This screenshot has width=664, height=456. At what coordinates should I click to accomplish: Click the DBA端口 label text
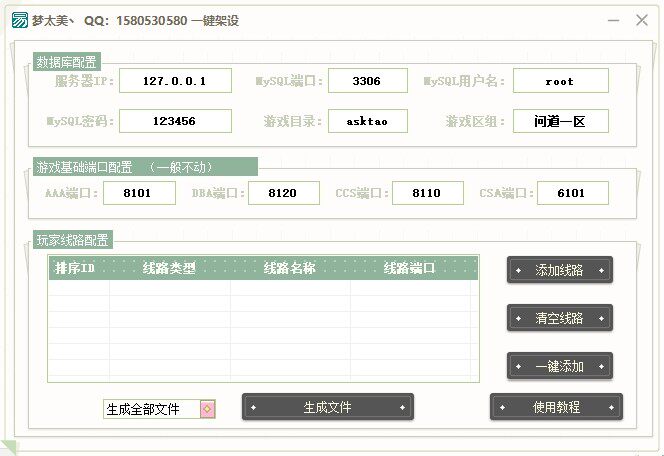(218, 193)
